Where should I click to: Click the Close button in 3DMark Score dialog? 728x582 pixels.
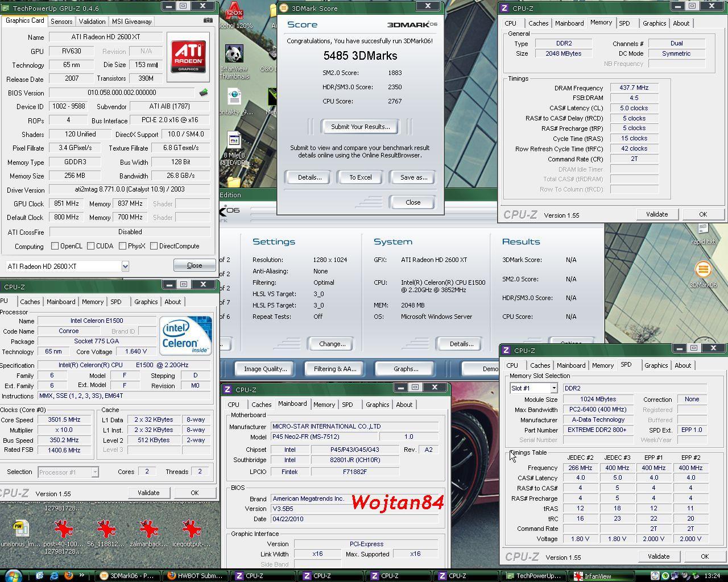[x=413, y=202]
